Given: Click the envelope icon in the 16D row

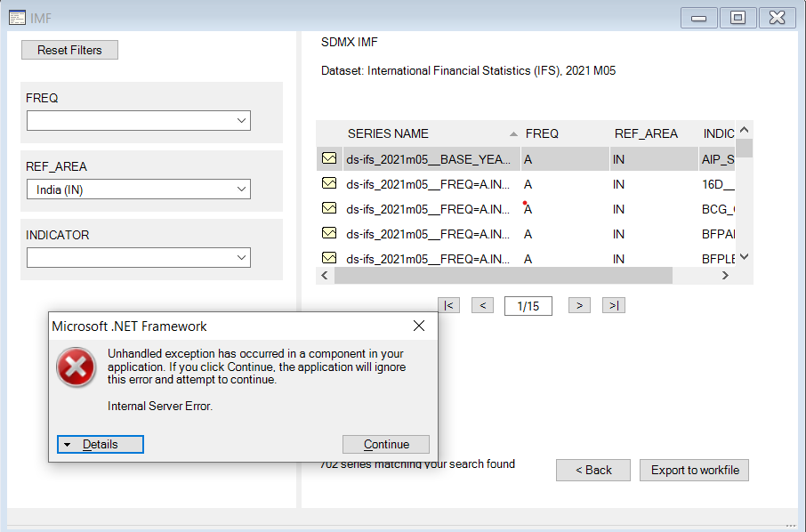Looking at the screenshot, I should coord(329,183).
